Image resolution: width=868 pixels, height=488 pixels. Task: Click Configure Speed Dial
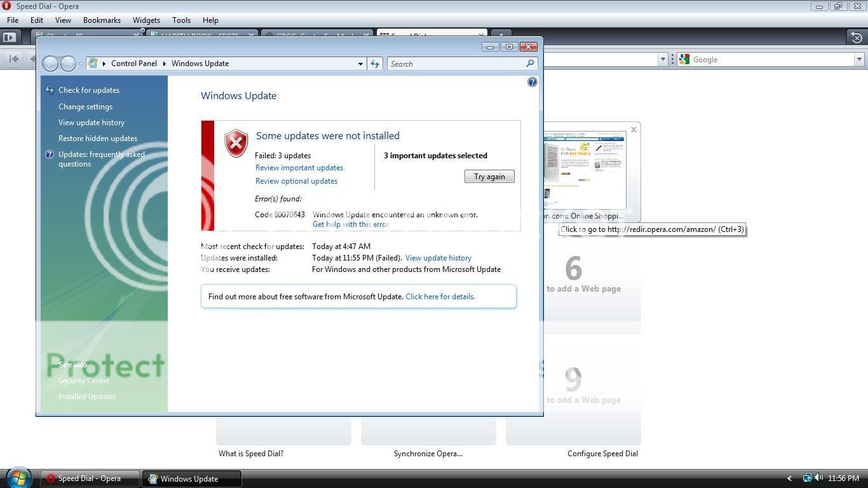click(602, 454)
